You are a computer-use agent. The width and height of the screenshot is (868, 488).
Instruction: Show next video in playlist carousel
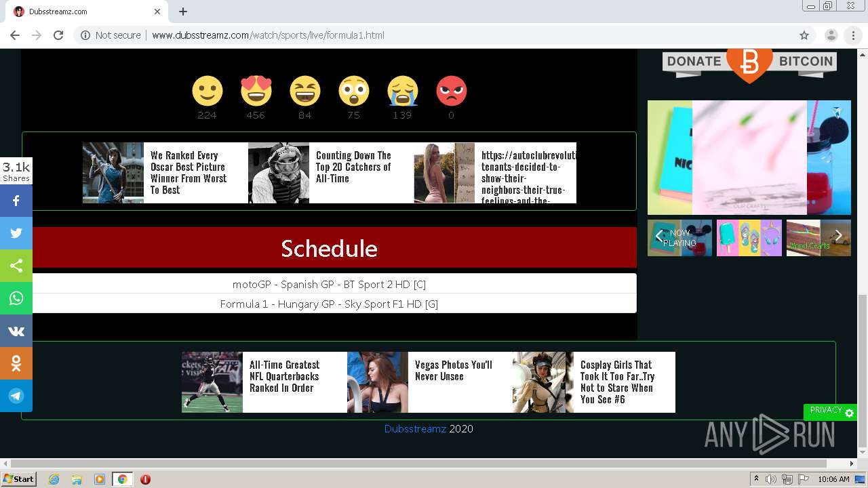click(x=839, y=236)
